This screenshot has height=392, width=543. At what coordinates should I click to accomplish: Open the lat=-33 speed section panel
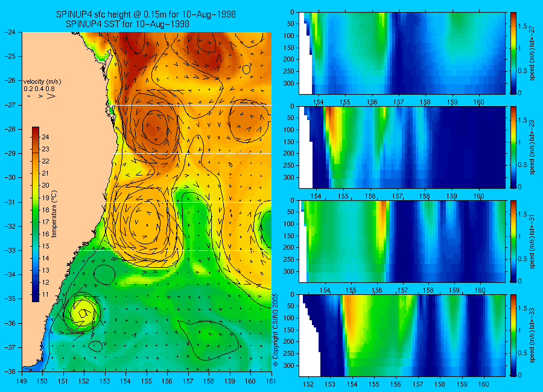pos(402,335)
